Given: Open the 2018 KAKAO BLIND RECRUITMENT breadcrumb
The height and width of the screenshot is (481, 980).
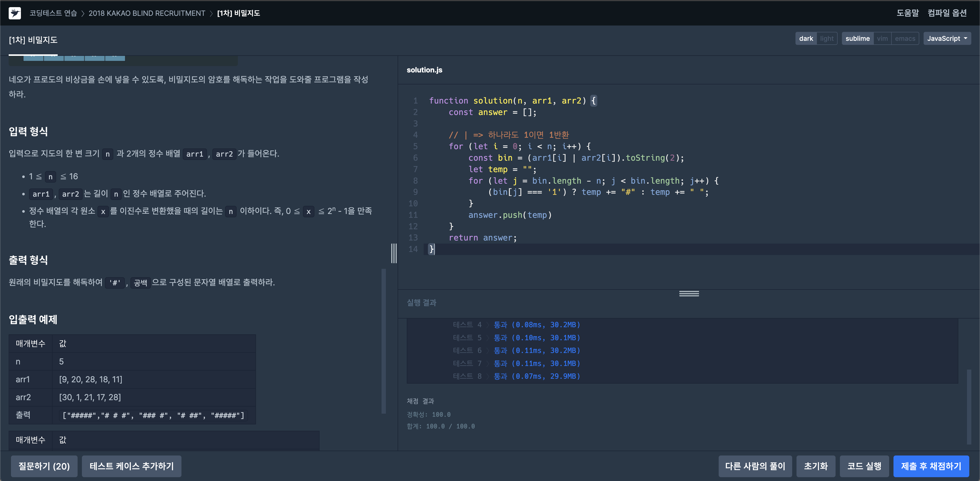Looking at the screenshot, I should 147,13.
